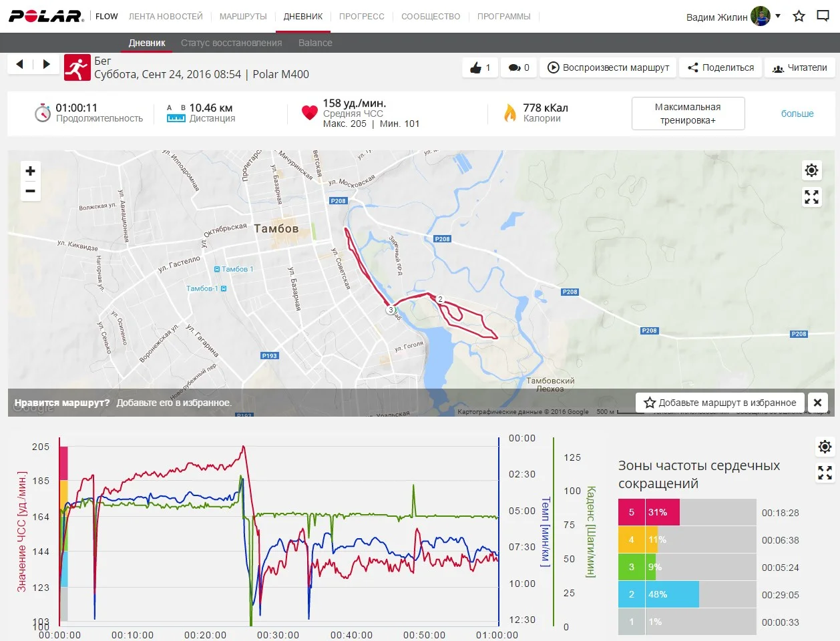Open chart settings gear icon
The image size is (840, 641).
click(x=825, y=447)
